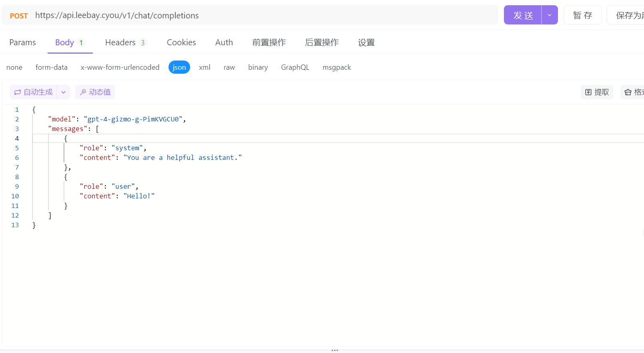This screenshot has width=644, height=353.
Task: Switch to the Params tab
Action: click(x=22, y=42)
